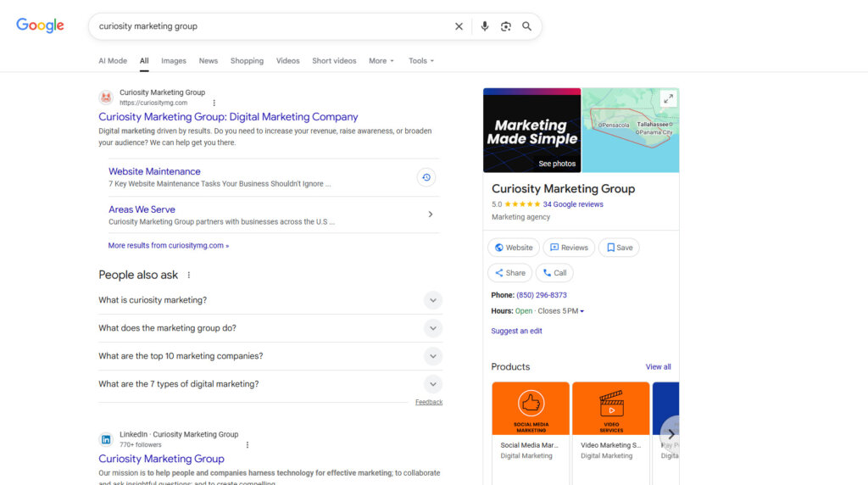Image resolution: width=868 pixels, height=485 pixels.
Task: Expand the map with fullscreen icon
Action: [668, 99]
